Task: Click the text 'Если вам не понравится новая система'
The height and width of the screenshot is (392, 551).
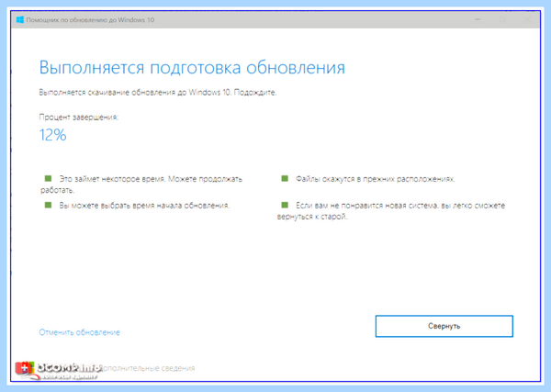Action: pyautogui.click(x=366, y=206)
